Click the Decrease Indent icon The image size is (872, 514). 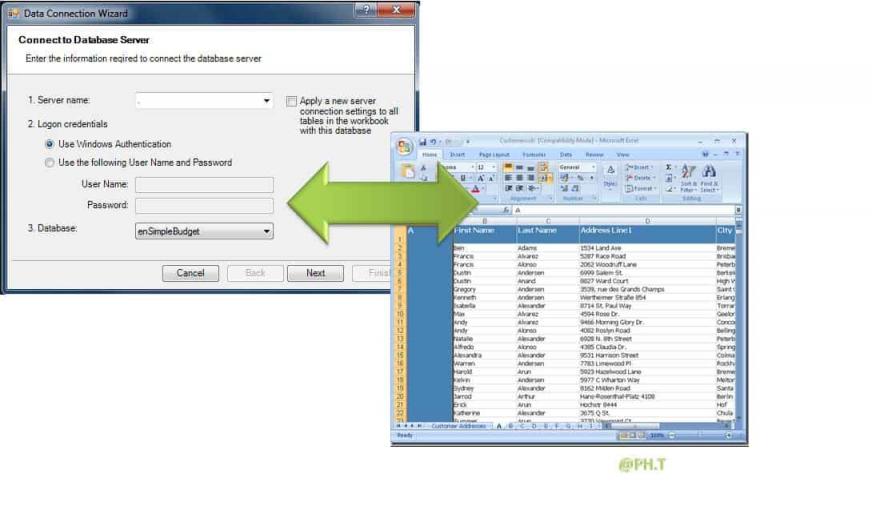tap(508, 188)
